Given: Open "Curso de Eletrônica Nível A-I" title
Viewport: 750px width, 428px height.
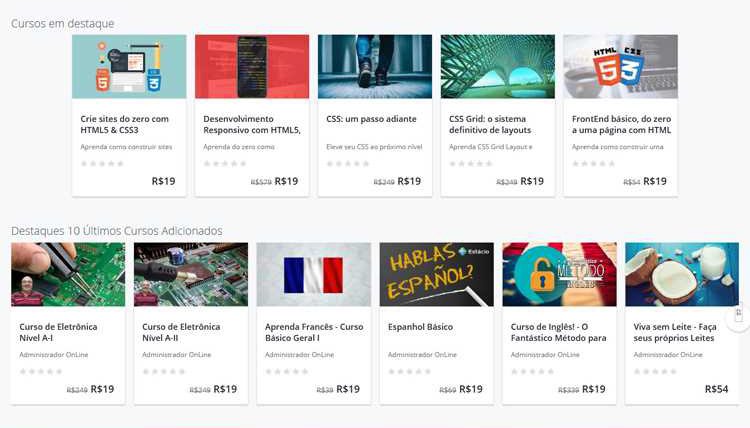Looking at the screenshot, I should tap(58, 332).
